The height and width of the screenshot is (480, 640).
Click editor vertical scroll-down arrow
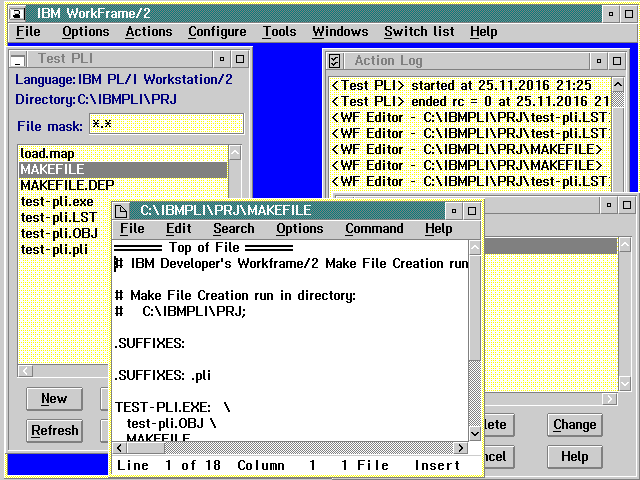[x=475, y=433]
